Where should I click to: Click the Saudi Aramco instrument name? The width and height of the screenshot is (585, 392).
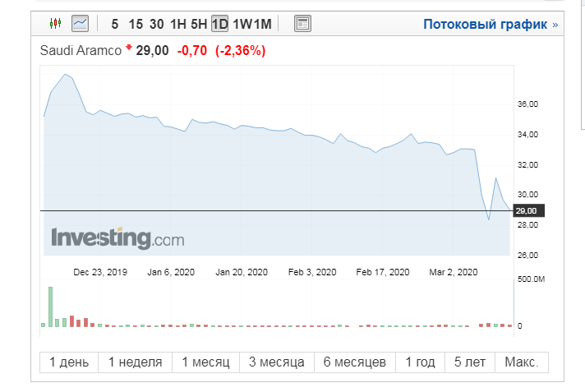(x=81, y=50)
